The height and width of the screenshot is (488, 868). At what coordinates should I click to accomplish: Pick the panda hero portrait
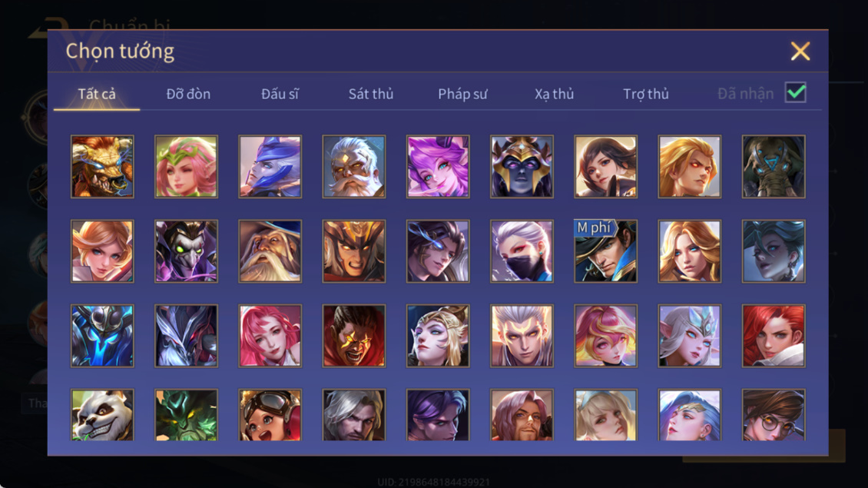(102, 415)
